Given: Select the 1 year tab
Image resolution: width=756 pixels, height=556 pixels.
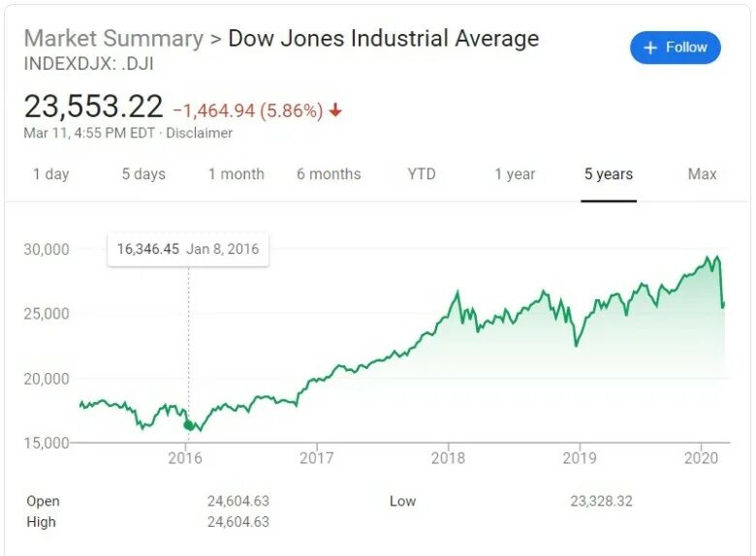Looking at the screenshot, I should [x=515, y=174].
